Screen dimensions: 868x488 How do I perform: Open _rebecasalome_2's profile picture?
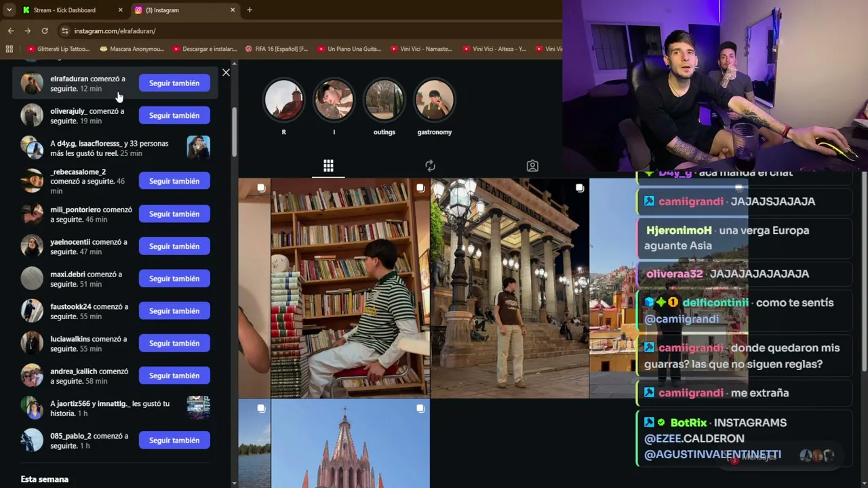32,181
